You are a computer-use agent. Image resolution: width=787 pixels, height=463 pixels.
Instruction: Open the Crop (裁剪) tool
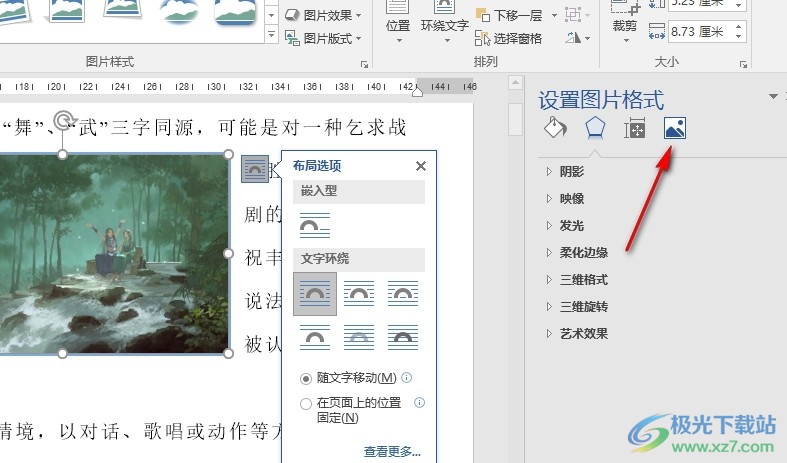[x=625, y=23]
